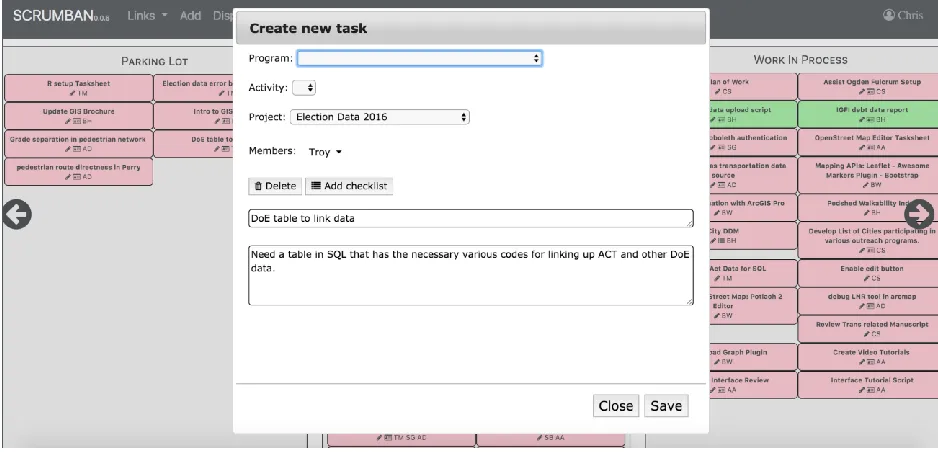The height and width of the screenshot is (452, 938).
Task: Click the 'Create new task' dialog title
Action: [x=308, y=28]
